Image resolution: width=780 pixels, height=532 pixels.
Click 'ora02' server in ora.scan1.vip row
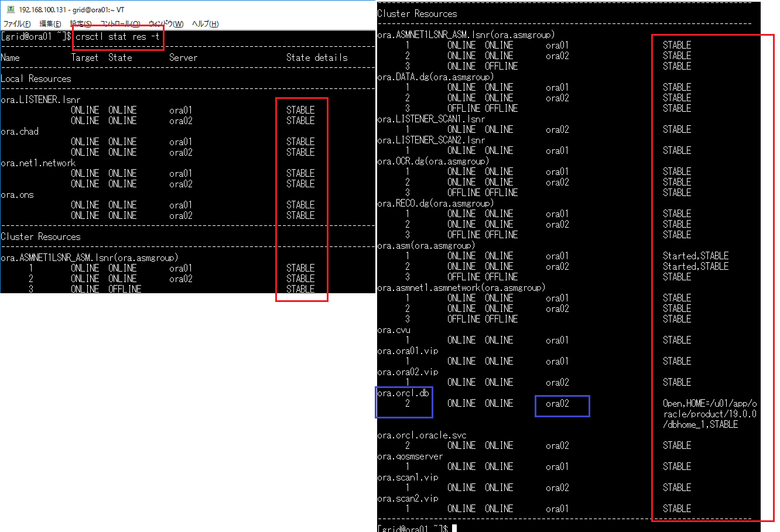[x=557, y=487]
